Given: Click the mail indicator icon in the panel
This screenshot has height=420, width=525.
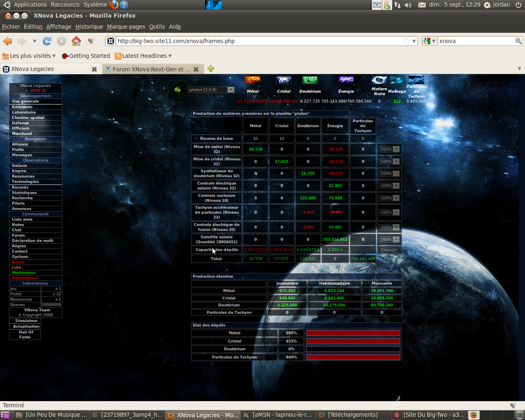Looking at the screenshot, I should point(377,5).
